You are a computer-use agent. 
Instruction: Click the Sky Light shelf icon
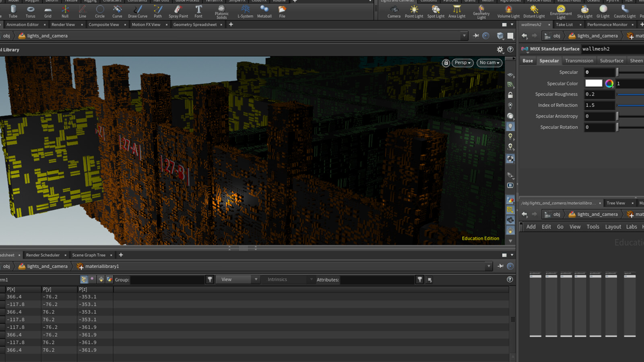584,11
